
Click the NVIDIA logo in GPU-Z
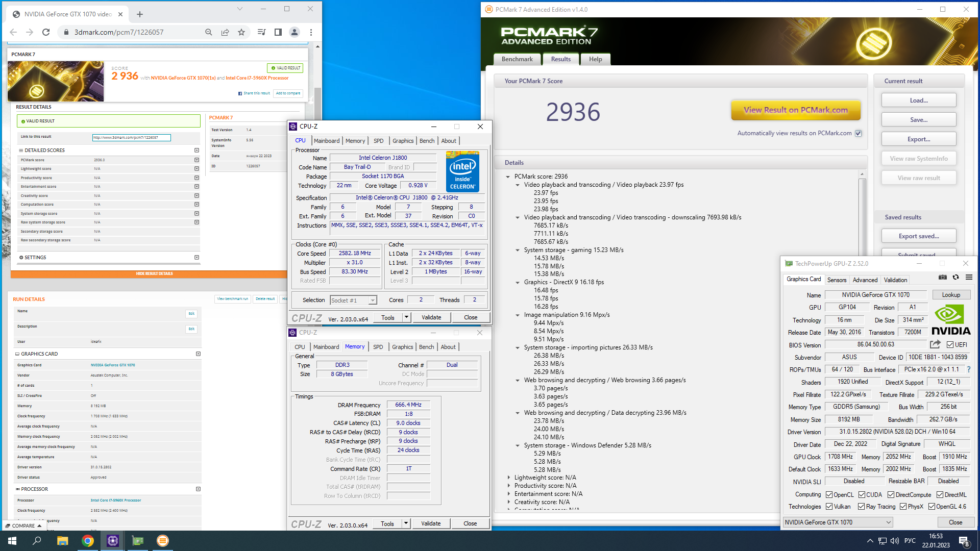point(951,320)
